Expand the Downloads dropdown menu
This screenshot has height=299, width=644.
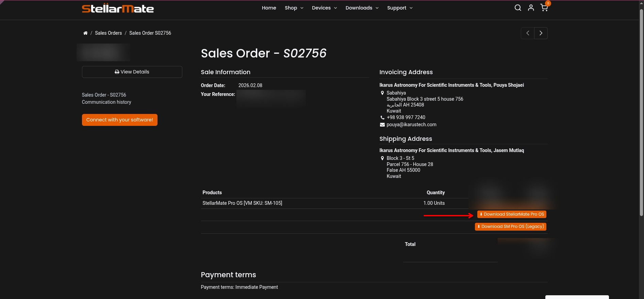pyautogui.click(x=362, y=8)
